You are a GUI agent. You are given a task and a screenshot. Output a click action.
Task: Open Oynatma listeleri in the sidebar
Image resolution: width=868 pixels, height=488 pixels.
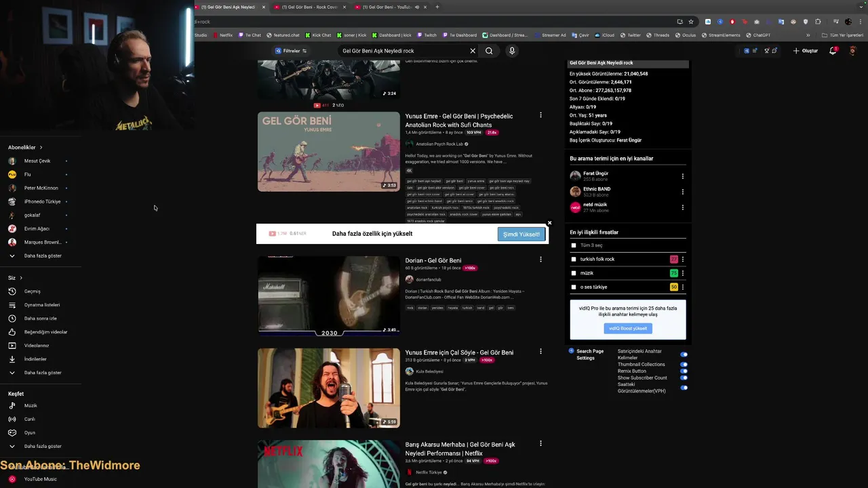click(x=41, y=305)
